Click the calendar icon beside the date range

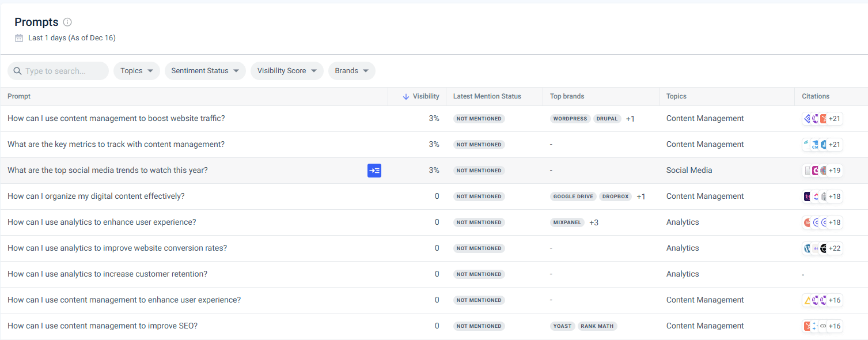[19, 38]
